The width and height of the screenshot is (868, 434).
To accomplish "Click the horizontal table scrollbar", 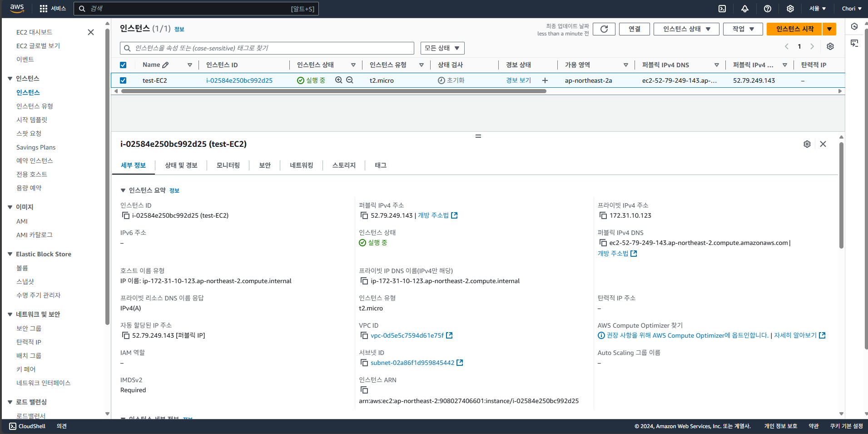I will (334, 91).
